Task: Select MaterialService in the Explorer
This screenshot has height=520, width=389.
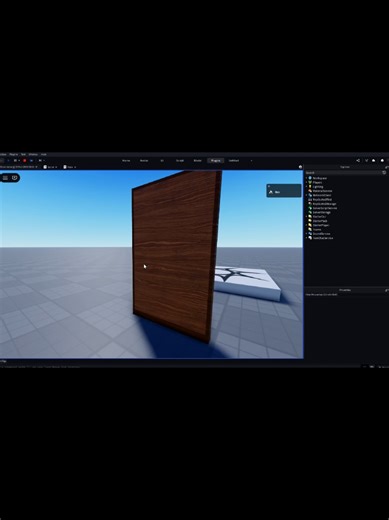Action: (x=322, y=191)
